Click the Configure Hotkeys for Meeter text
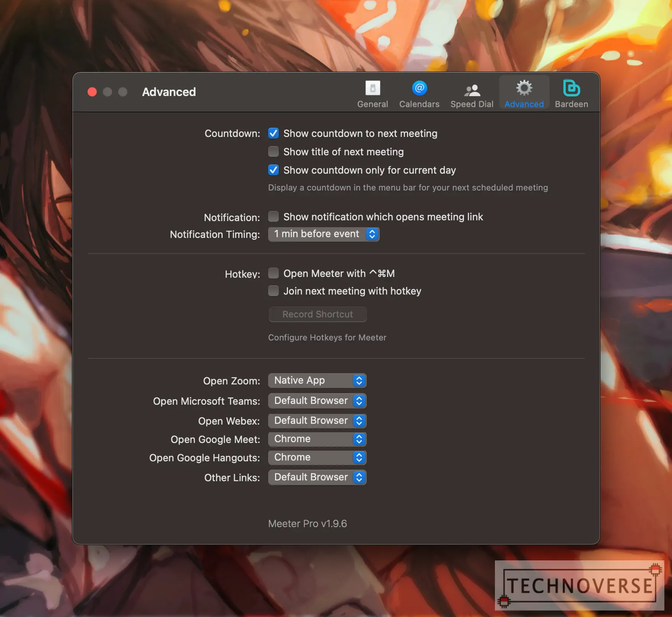Image resolution: width=672 pixels, height=617 pixels. pyautogui.click(x=327, y=337)
